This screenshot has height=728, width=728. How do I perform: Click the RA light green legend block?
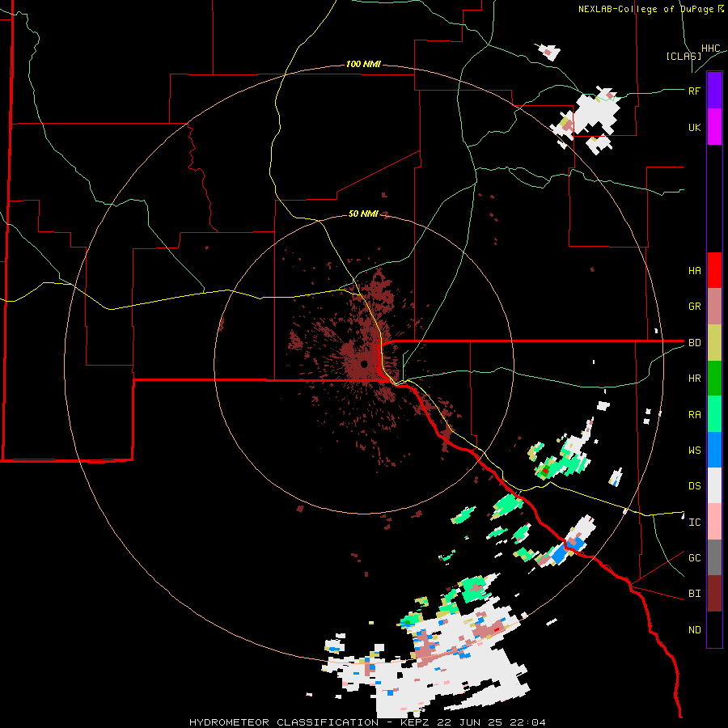coord(714,414)
